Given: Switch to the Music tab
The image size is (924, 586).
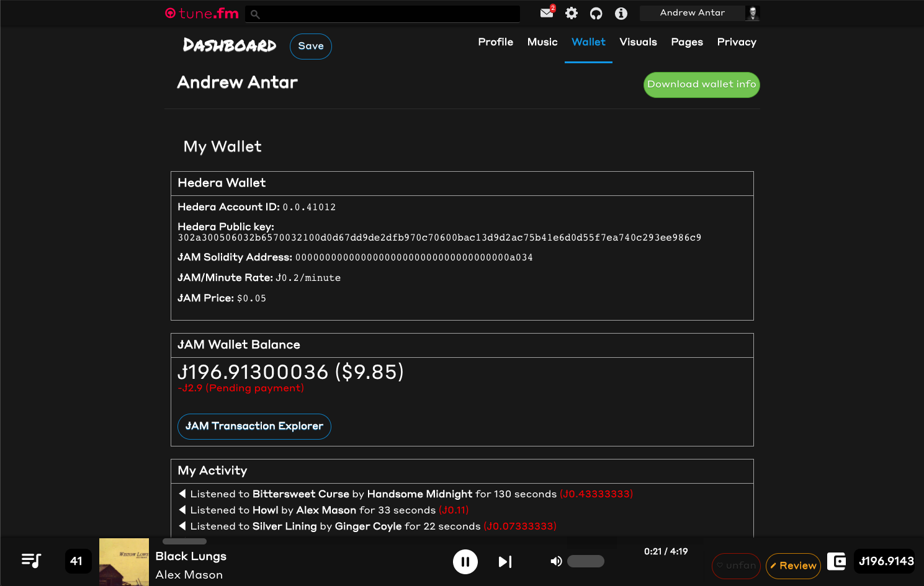Looking at the screenshot, I should (542, 42).
